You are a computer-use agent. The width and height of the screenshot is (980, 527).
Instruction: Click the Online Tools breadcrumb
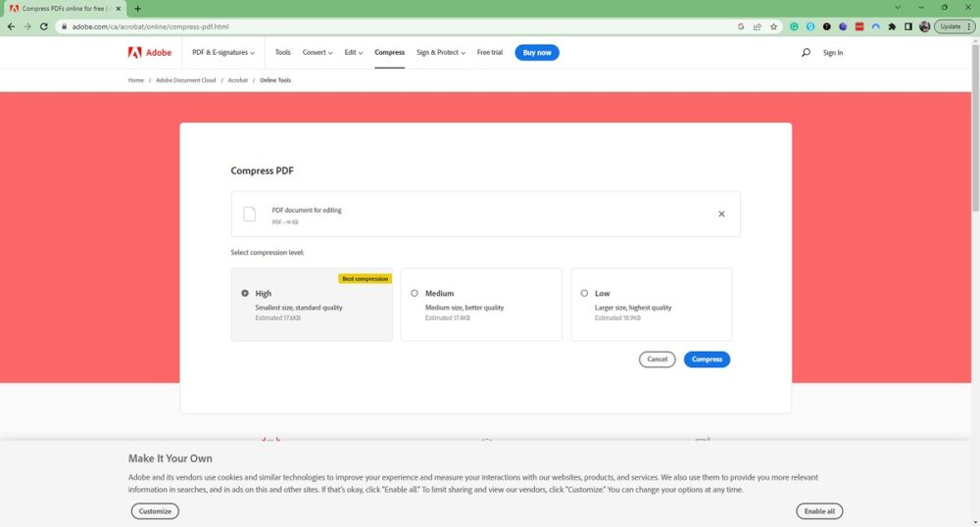(x=275, y=80)
